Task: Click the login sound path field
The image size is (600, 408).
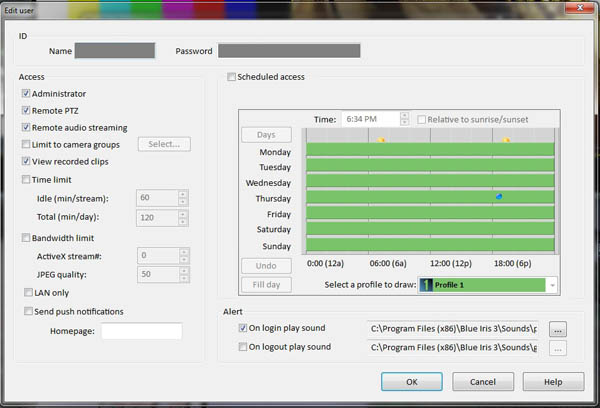Action: click(x=453, y=329)
